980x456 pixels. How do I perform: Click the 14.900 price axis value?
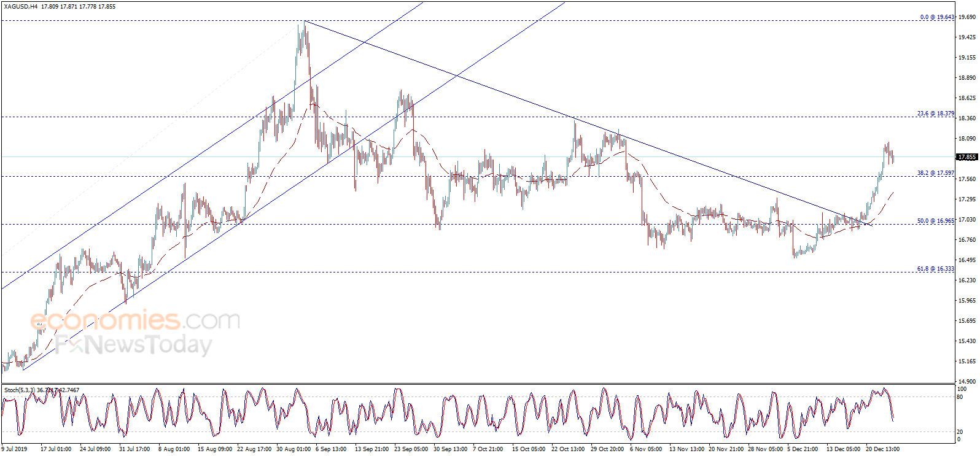[967, 381]
